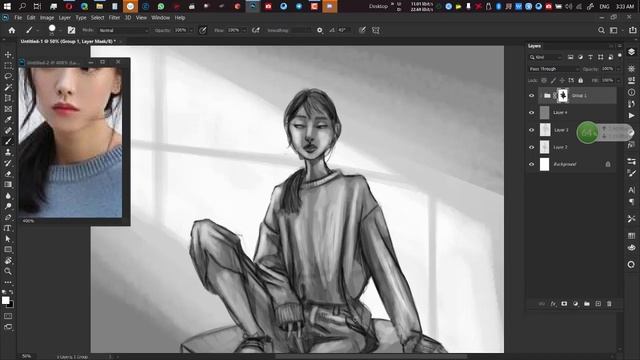Select the Zoom tool

8,271
